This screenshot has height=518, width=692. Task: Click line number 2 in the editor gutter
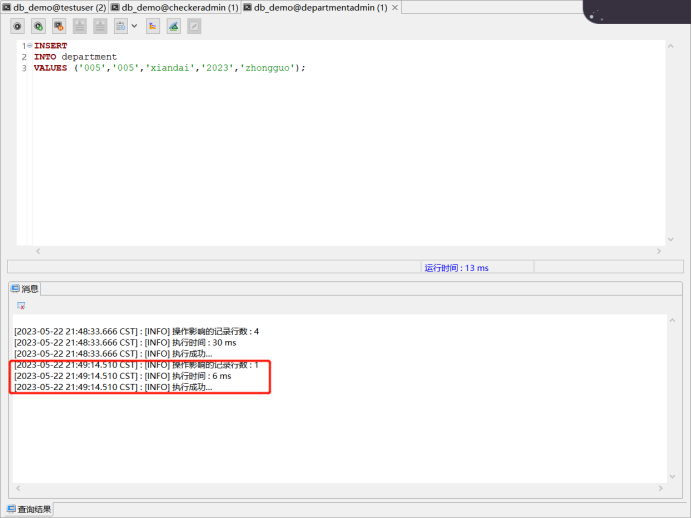click(24, 57)
